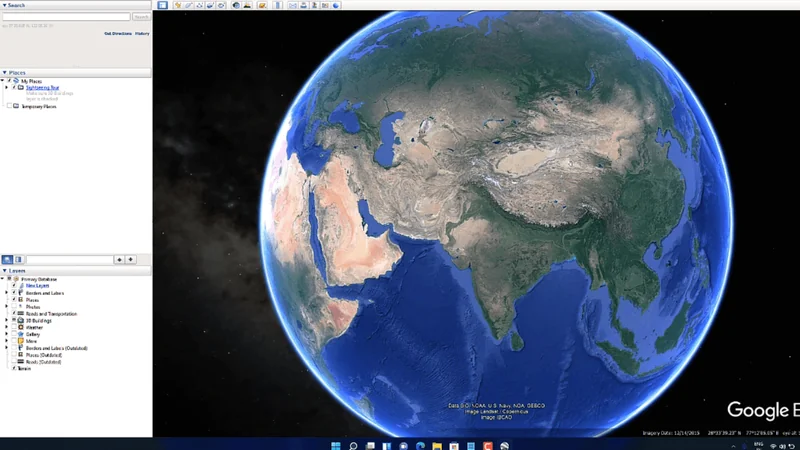
Task: Click the Get Directions link
Action: point(117,33)
